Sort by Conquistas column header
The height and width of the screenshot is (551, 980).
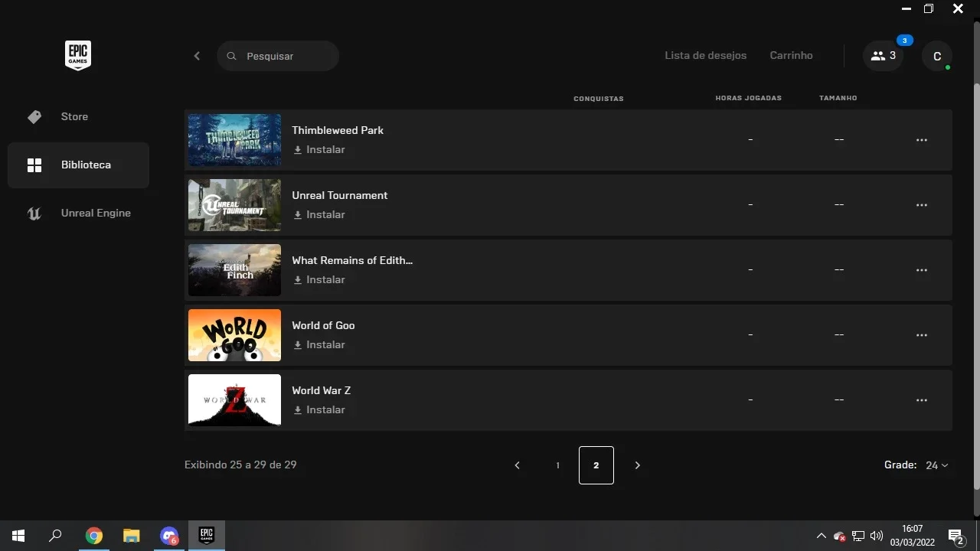tap(599, 99)
